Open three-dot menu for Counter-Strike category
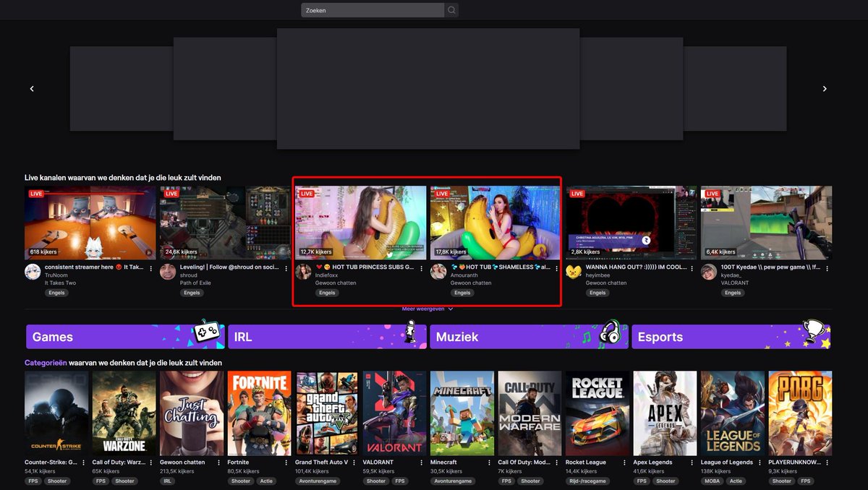 pyautogui.click(x=84, y=463)
